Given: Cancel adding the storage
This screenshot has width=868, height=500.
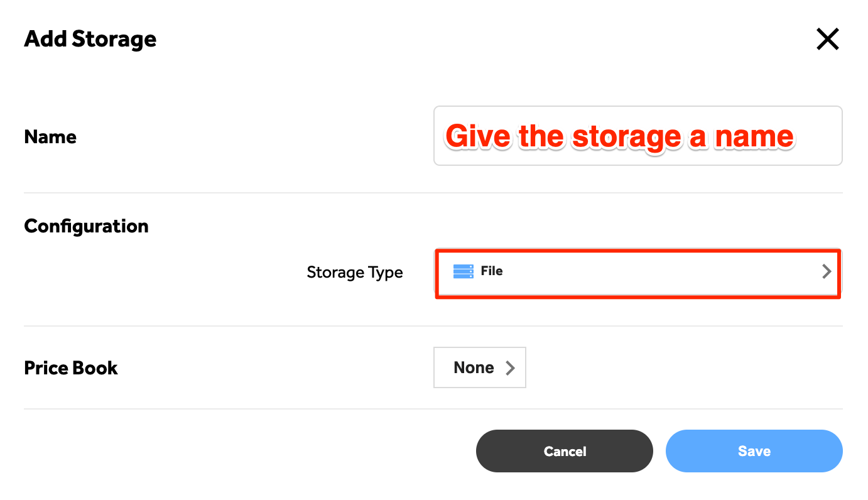Looking at the screenshot, I should tap(564, 451).
